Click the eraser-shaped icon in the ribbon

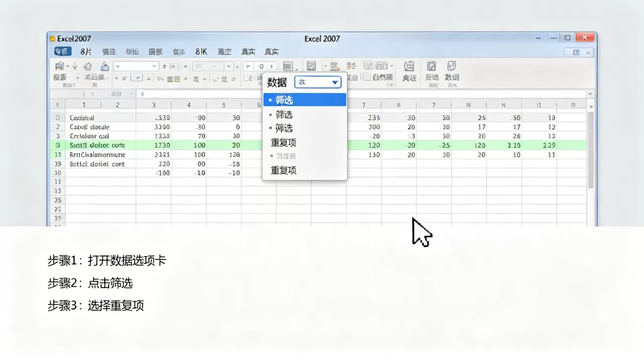88,66
